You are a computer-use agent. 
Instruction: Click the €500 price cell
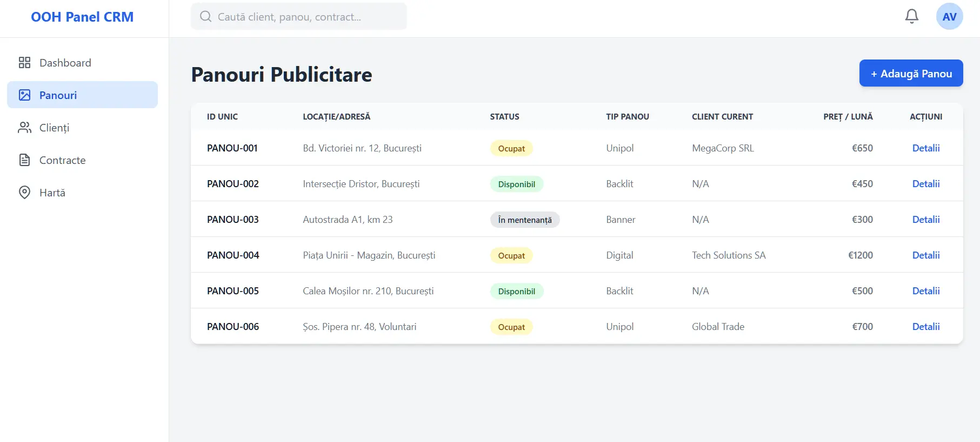[x=862, y=291]
